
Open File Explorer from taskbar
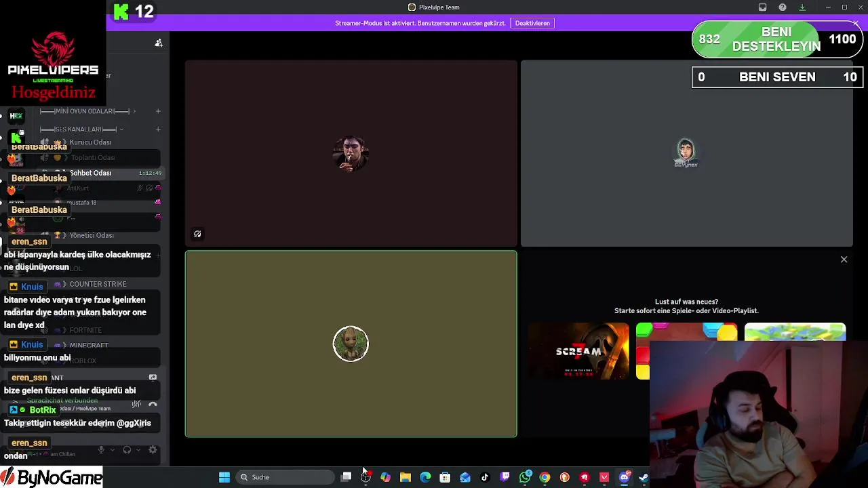406,477
